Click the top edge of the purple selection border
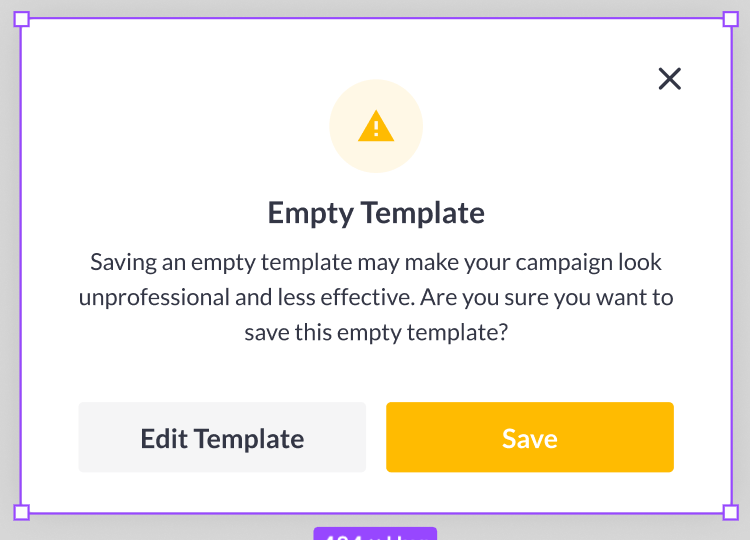Screen dimensions: 750x540 coord(375,19)
